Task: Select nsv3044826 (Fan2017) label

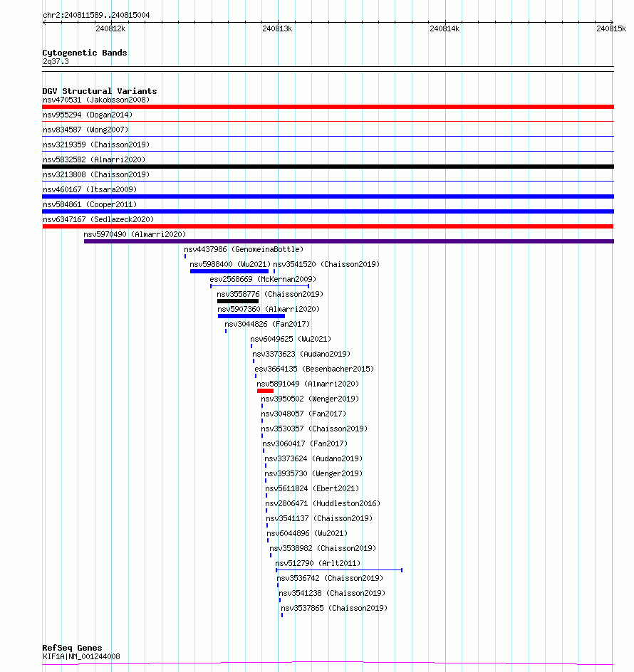Action: click(x=267, y=324)
